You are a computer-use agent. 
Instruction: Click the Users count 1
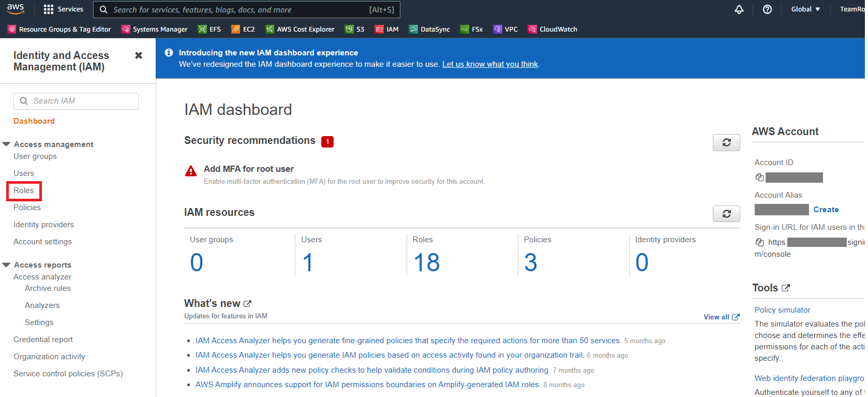(x=308, y=262)
